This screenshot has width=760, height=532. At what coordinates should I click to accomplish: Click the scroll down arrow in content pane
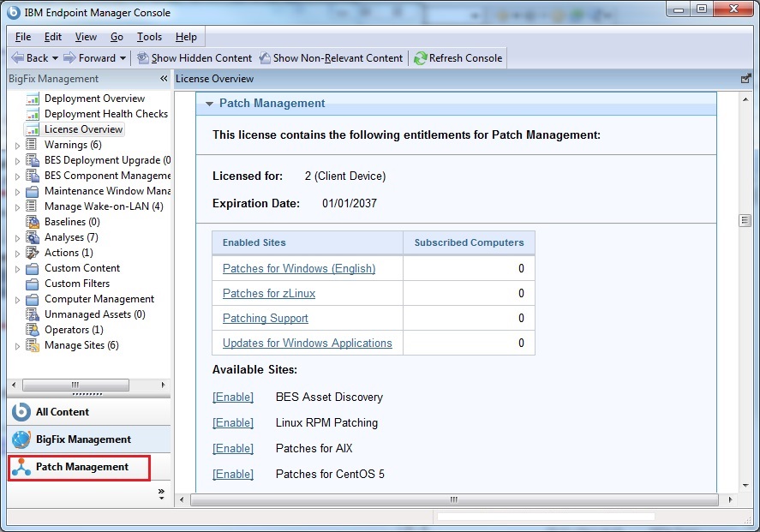745,486
